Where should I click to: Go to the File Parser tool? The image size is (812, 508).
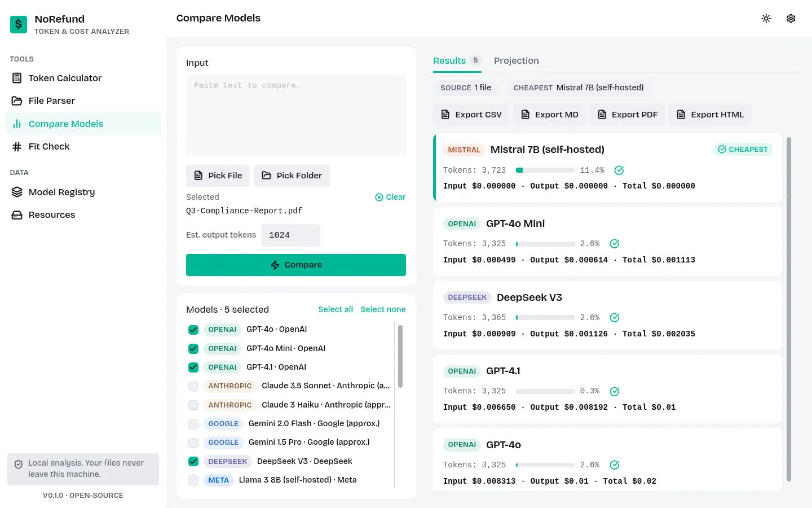pos(83,101)
